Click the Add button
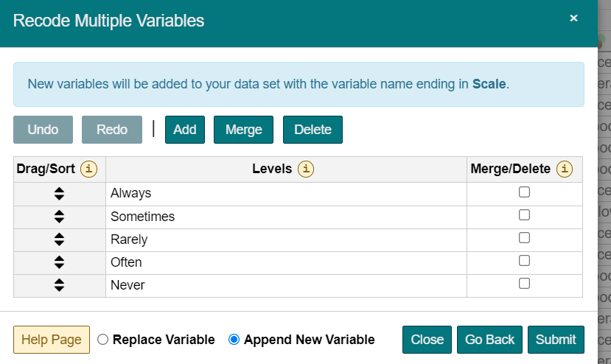Image resolution: width=611 pixels, height=364 pixels. tap(184, 130)
